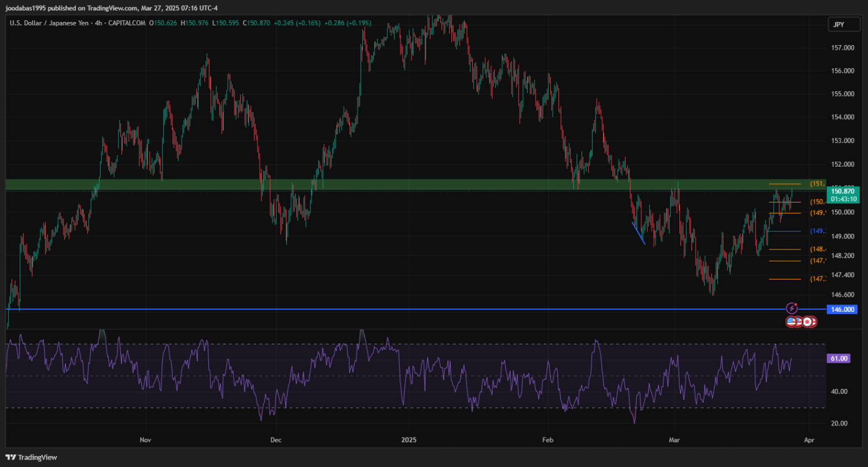Click the publisher text joodabas1995 at top
Image resolution: width=868 pixels, height=467 pixels.
pos(29,8)
